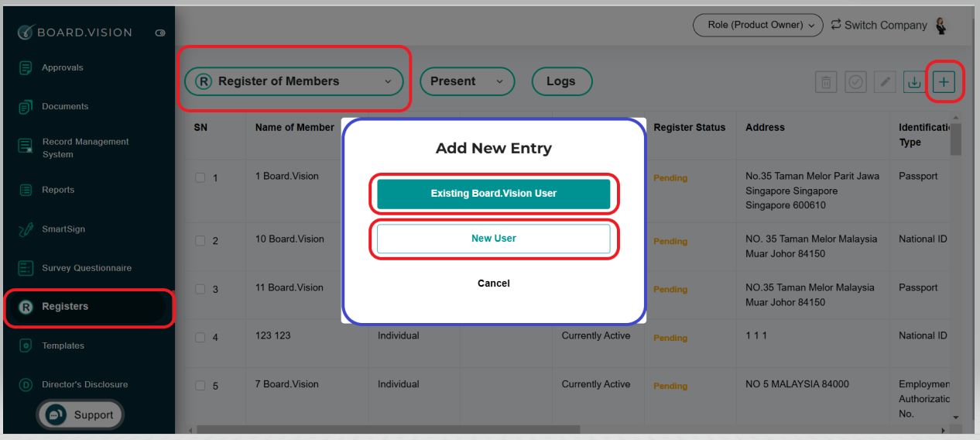This screenshot has width=980, height=440.
Task: Select member name 123 123
Action: coord(273,336)
